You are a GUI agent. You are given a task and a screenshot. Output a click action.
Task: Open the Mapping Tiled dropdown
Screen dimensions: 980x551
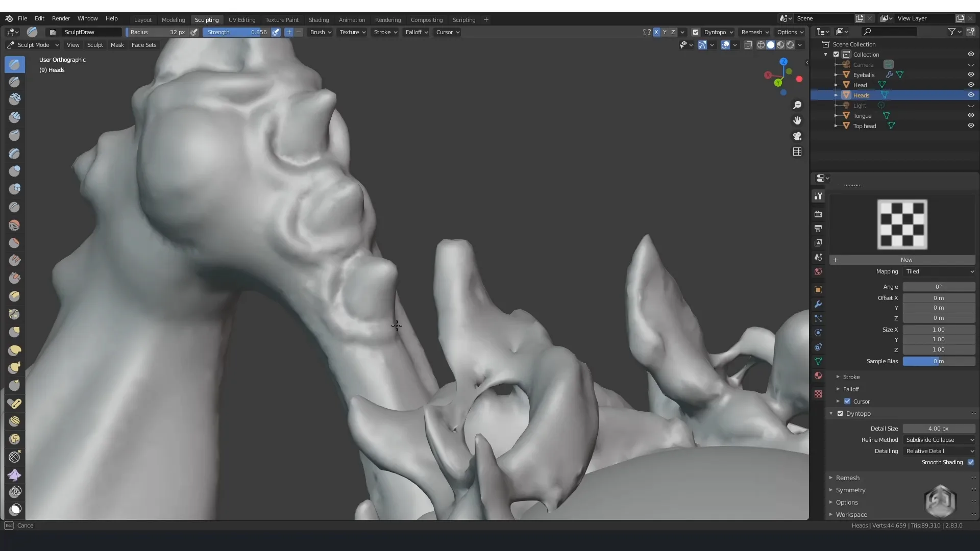939,272
